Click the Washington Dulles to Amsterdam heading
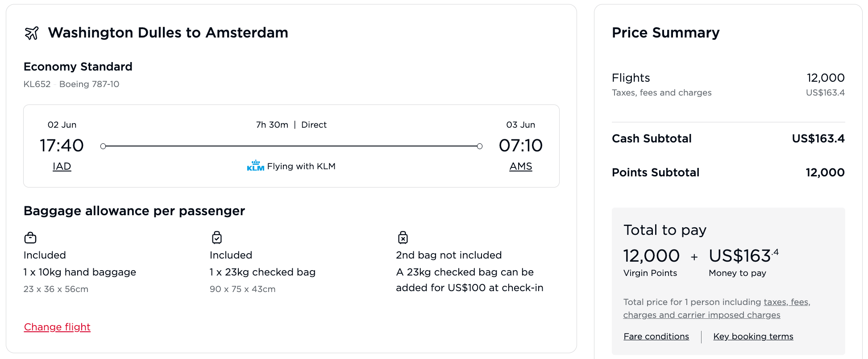 168,33
